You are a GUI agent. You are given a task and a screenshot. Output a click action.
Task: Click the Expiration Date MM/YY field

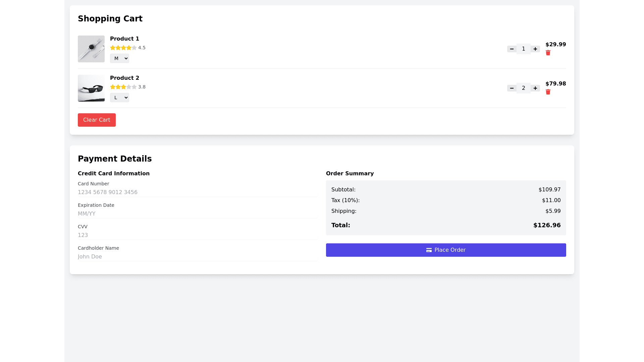tap(197, 214)
